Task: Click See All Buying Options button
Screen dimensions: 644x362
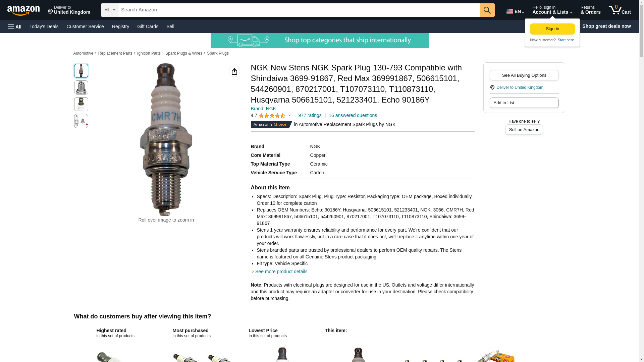Action: pyautogui.click(x=524, y=75)
